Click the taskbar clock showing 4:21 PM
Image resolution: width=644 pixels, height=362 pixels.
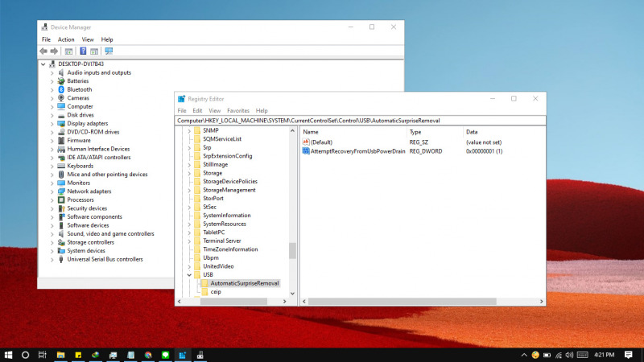click(605, 355)
